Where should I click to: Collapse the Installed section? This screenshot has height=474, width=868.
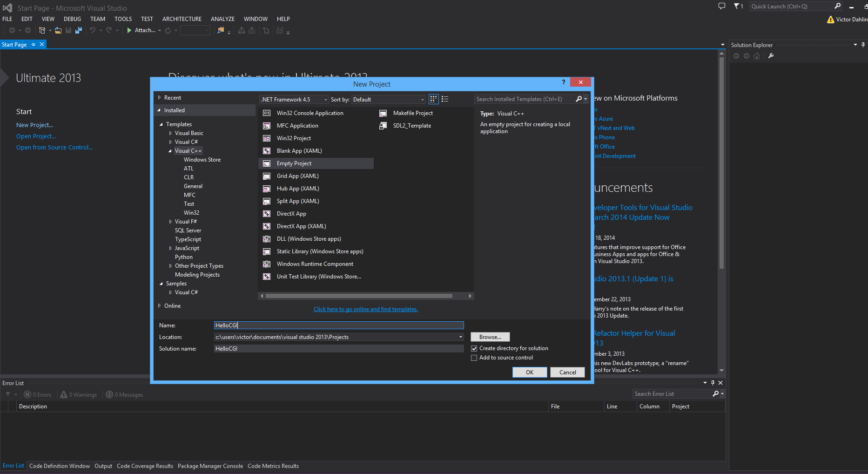point(159,110)
